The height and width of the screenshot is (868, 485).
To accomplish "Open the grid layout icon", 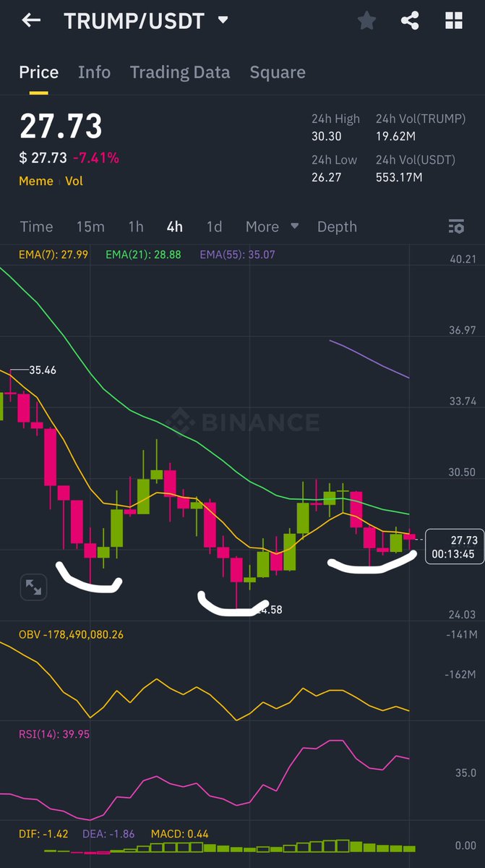I will point(454,21).
